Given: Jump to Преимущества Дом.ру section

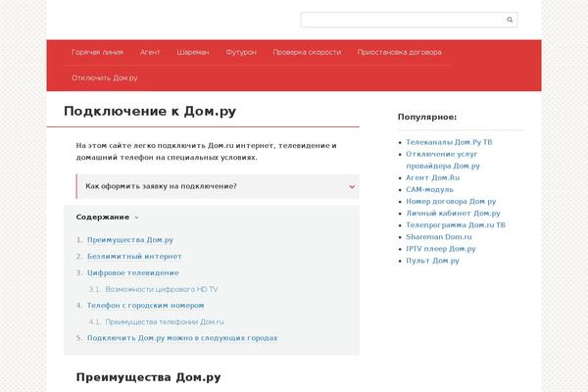Looking at the screenshot, I should click(x=130, y=240).
